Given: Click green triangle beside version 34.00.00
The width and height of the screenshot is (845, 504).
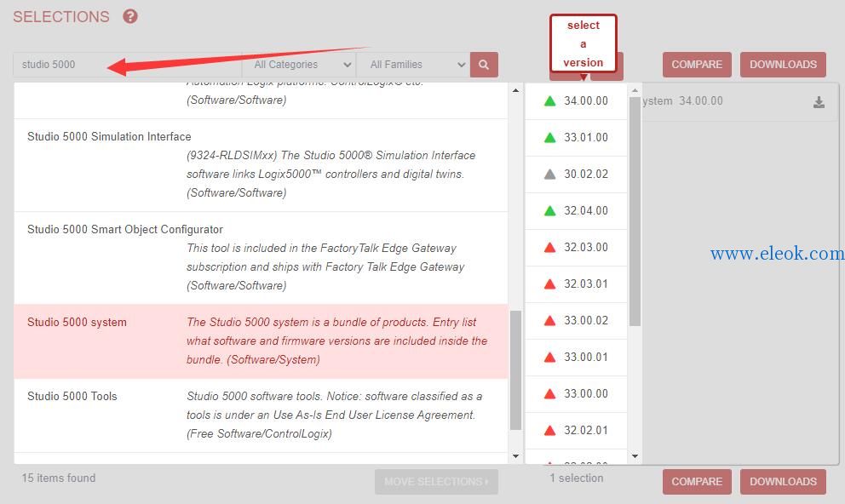Looking at the screenshot, I should pyautogui.click(x=549, y=100).
